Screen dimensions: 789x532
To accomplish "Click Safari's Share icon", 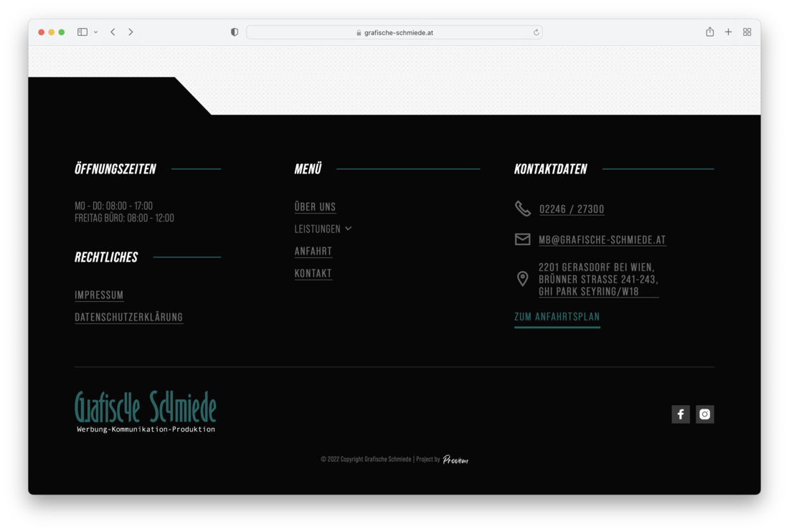I will coord(709,32).
